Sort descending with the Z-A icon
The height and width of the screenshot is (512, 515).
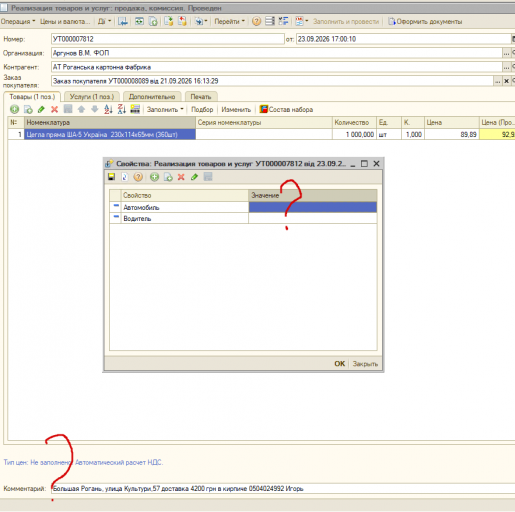click(122, 109)
